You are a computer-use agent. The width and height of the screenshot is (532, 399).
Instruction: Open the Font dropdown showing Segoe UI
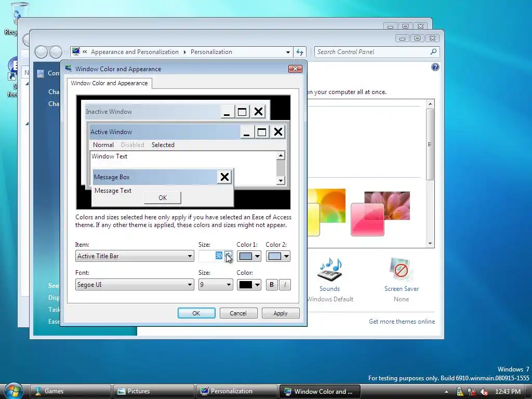135,284
